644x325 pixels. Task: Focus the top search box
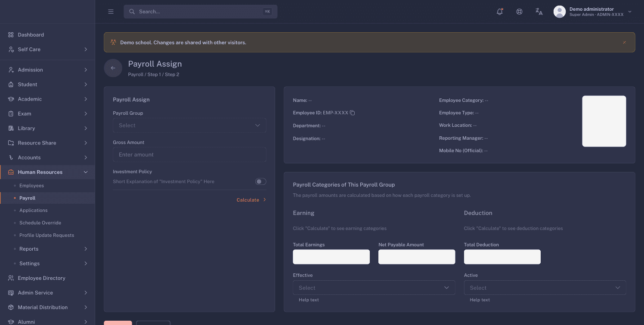(201, 12)
